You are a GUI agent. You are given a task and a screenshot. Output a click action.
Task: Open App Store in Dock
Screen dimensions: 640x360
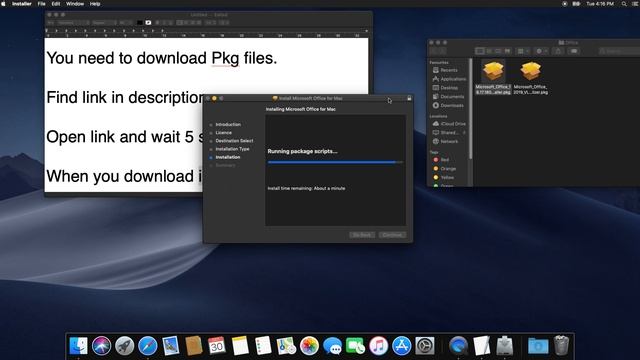tap(402, 346)
